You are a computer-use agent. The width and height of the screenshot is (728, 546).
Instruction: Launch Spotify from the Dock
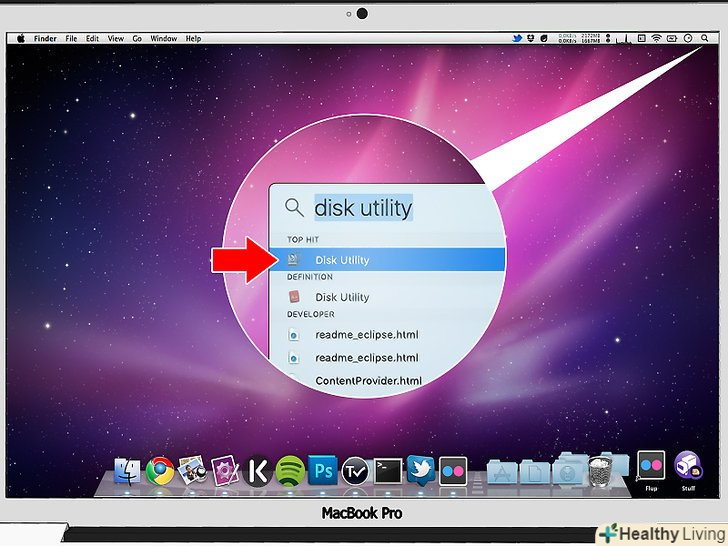click(290, 471)
